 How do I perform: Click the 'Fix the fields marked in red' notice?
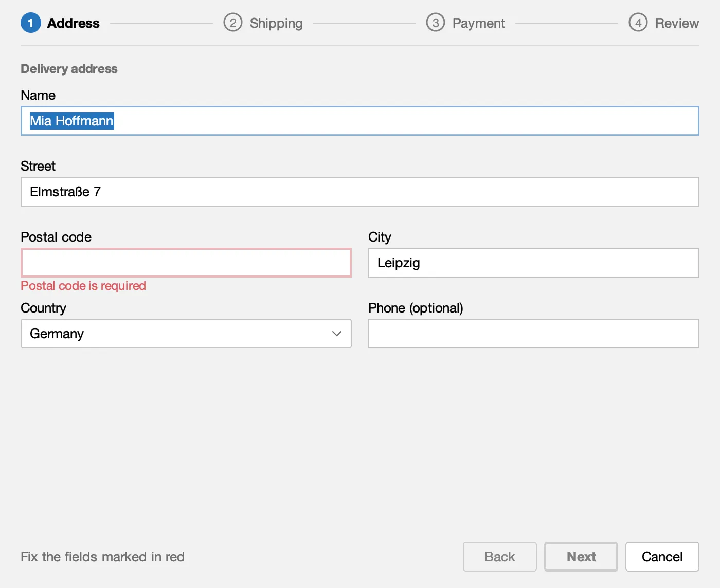[102, 557]
